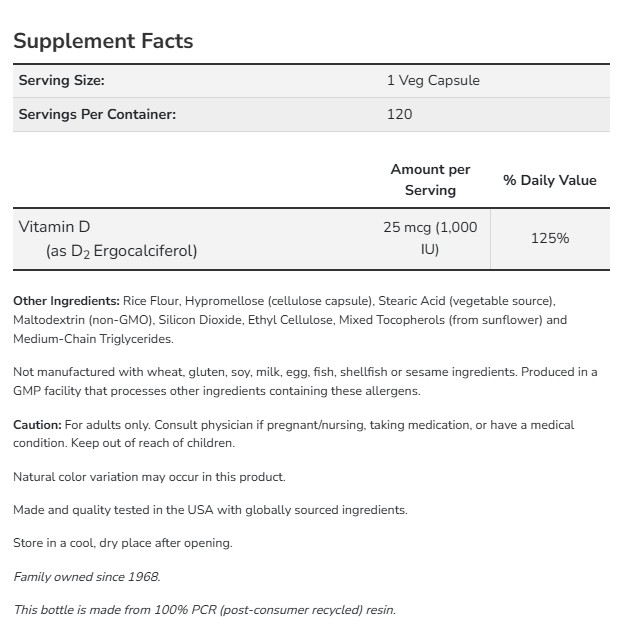Select the Store in a cool, dry place line
Screen dimensions: 621x631
point(122,543)
